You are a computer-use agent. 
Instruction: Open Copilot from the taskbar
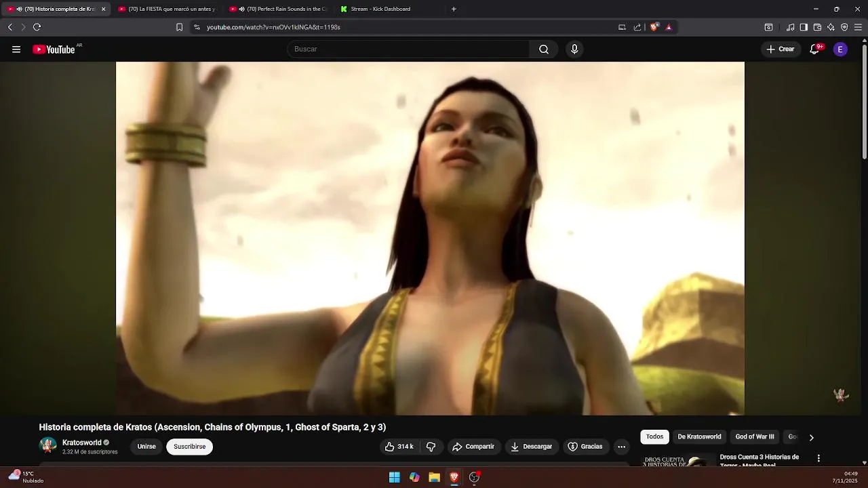(414, 477)
